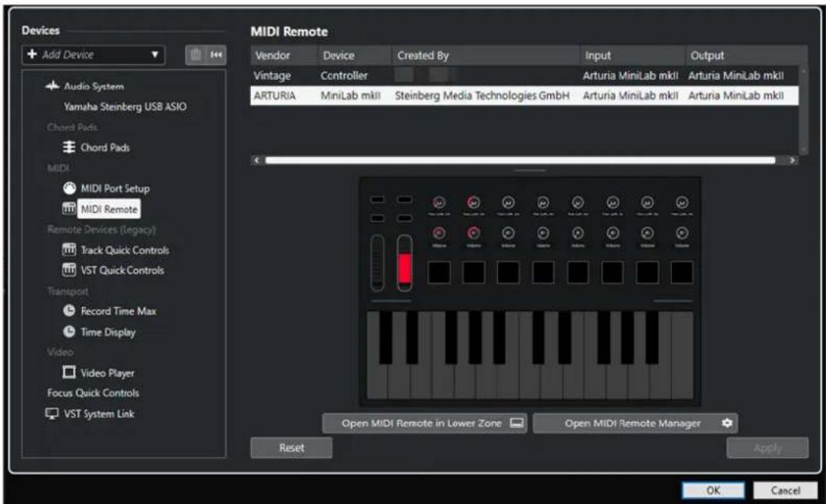Click the trash delete device icon
826x504 pixels.
195,55
